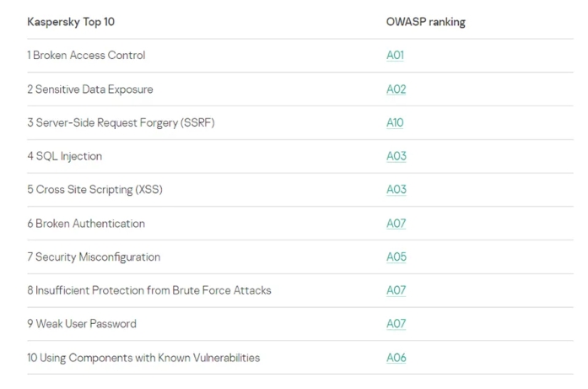The image size is (588, 389).
Task: Select the OWASP ranking column header
Action: [426, 22]
